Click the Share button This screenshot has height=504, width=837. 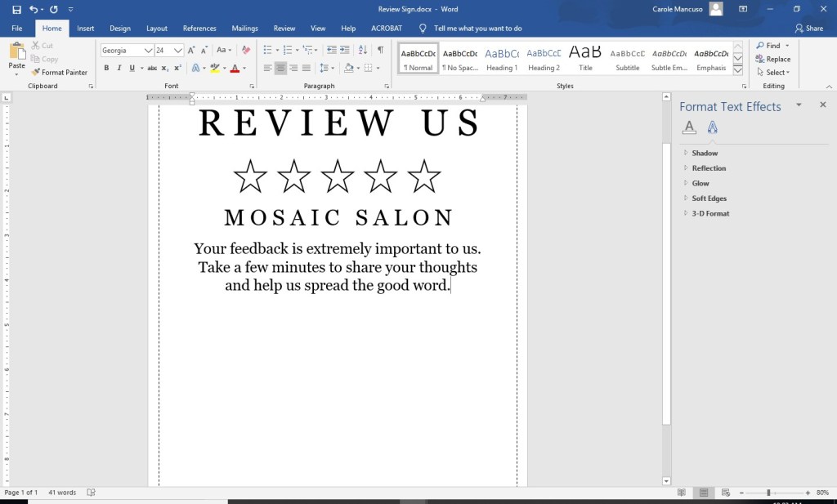tap(808, 29)
